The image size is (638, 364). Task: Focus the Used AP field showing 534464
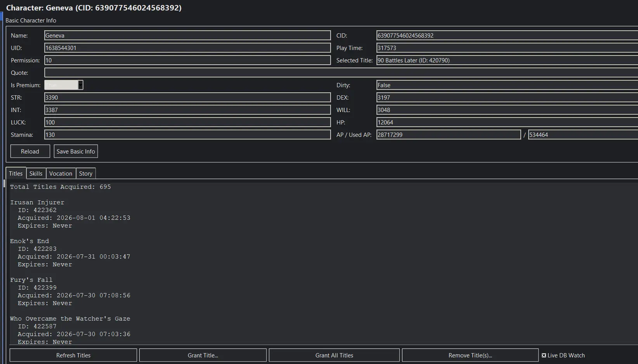point(583,135)
